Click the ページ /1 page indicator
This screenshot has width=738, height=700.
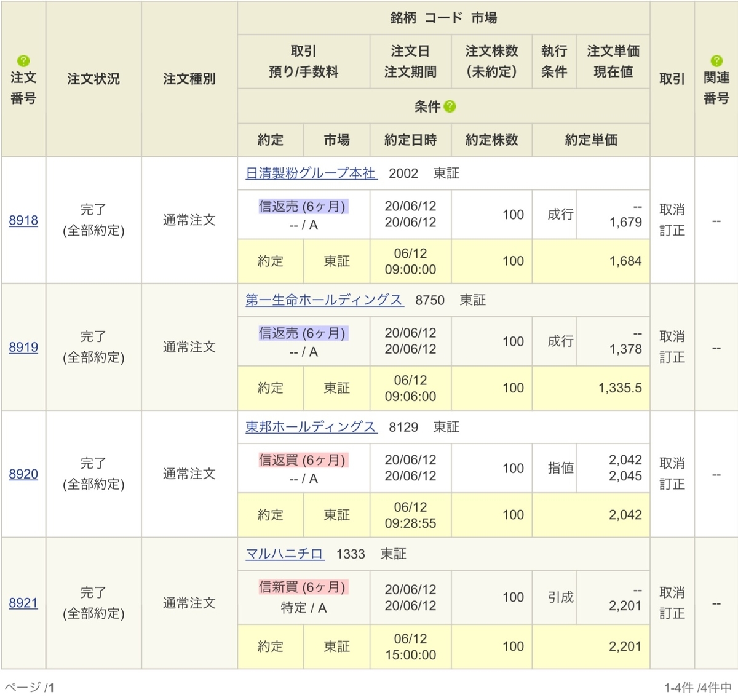30,687
